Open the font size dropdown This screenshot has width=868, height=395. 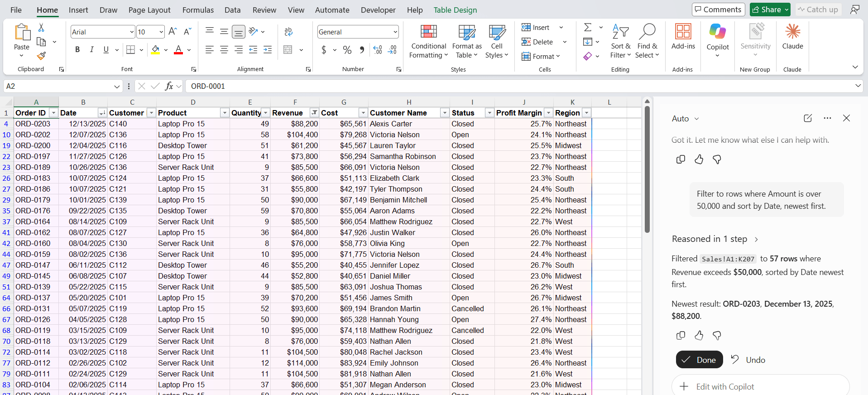tap(161, 32)
